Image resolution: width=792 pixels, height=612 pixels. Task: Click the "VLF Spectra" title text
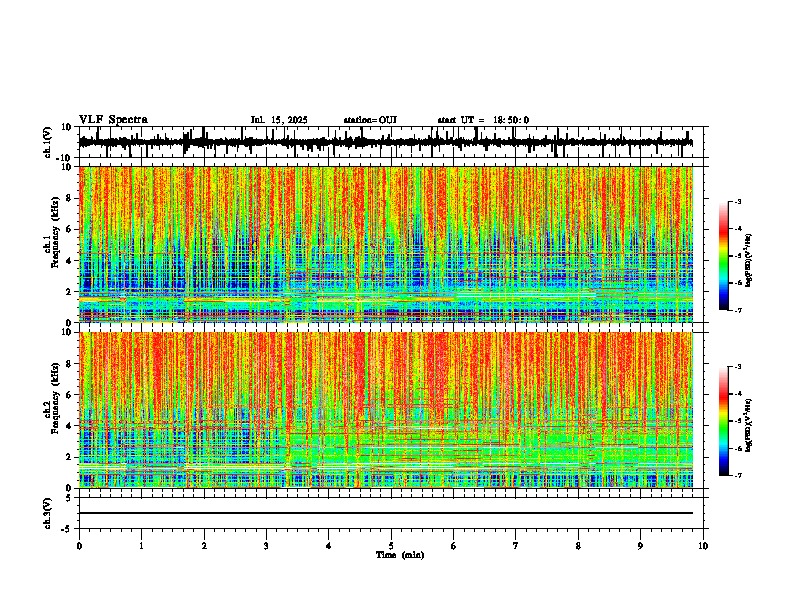click(x=113, y=120)
